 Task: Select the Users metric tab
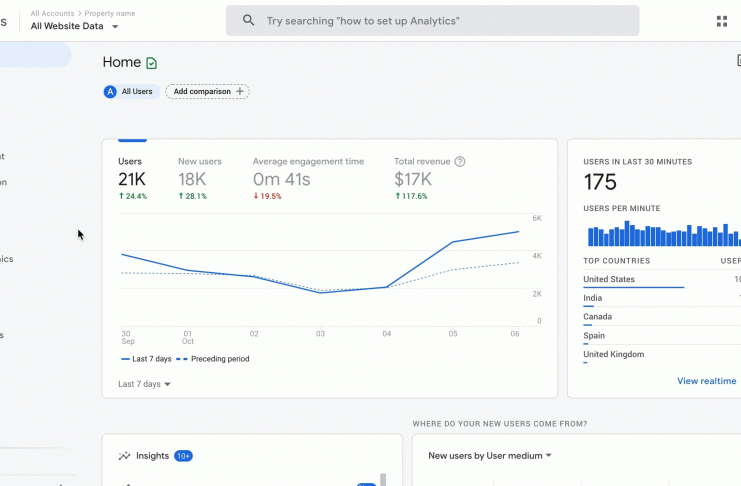click(133, 178)
